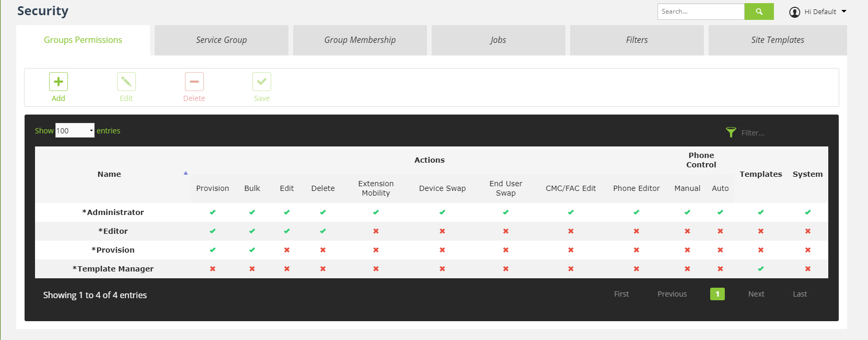Click the Save checkmark icon

pyautogui.click(x=262, y=82)
